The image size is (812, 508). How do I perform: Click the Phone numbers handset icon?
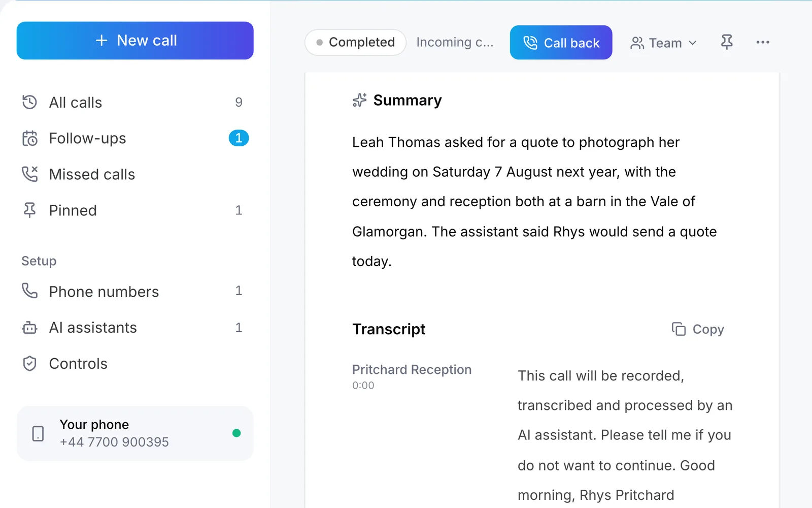[30, 291]
